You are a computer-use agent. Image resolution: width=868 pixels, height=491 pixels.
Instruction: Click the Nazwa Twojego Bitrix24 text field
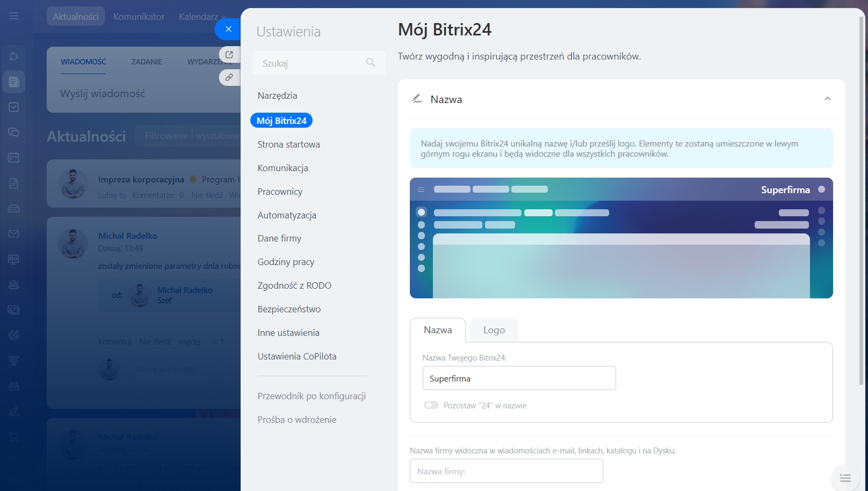coord(519,378)
